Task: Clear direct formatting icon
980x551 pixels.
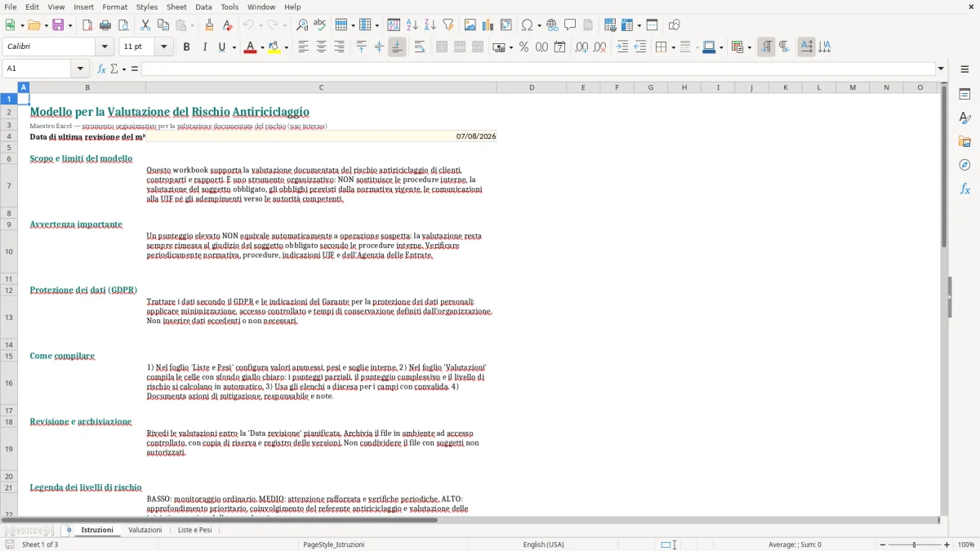Action: [x=227, y=25]
